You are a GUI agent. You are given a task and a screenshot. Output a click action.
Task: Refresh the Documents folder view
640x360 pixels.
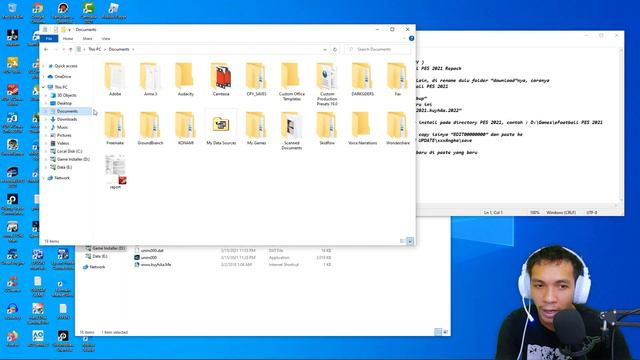point(335,49)
